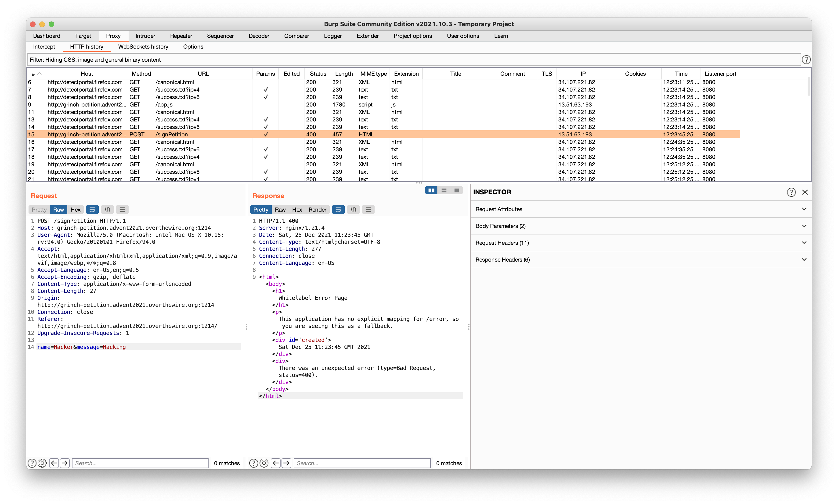The image size is (838, 504).
Task: Toggle non-printable characters in Response panel
Action: (353, 209)
